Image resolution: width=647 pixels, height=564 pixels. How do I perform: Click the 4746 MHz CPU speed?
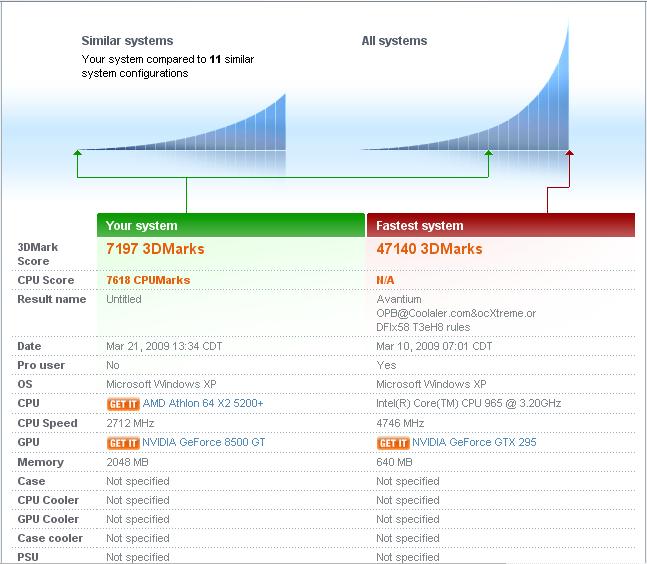coord(400,423)
